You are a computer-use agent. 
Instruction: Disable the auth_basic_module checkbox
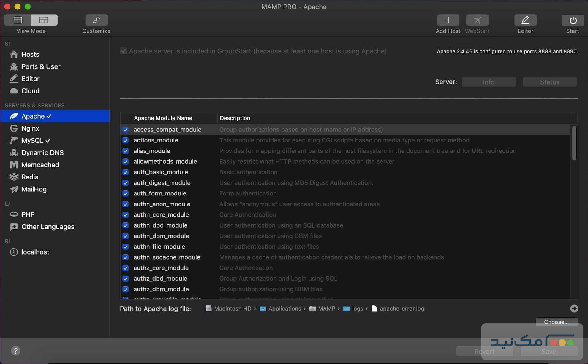(x=126, y=172)
